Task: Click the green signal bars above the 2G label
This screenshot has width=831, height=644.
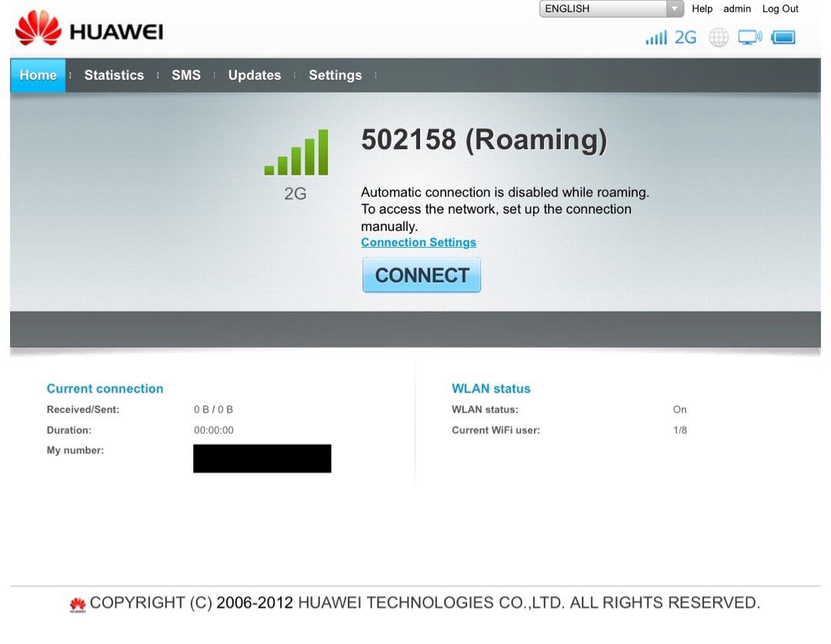Action: click(x=296, y=152)
